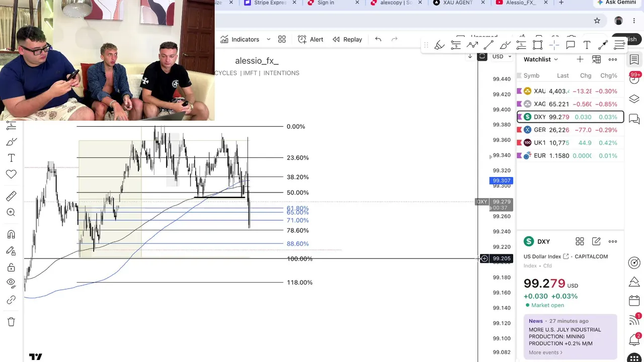Select XAU row in watchlist
This screenshot has width=644, height=362.
571,91
